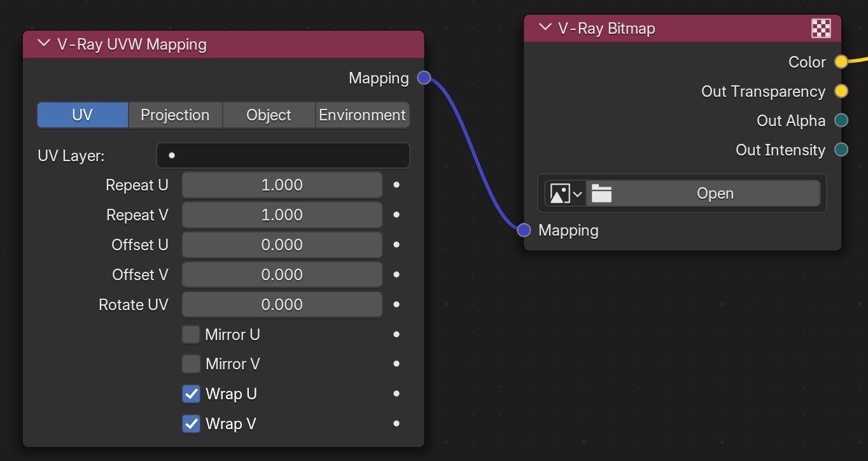Click the Mapping input socket on V-Ray Bitmap
Screen dimensions: 868x461
(524, 230)
